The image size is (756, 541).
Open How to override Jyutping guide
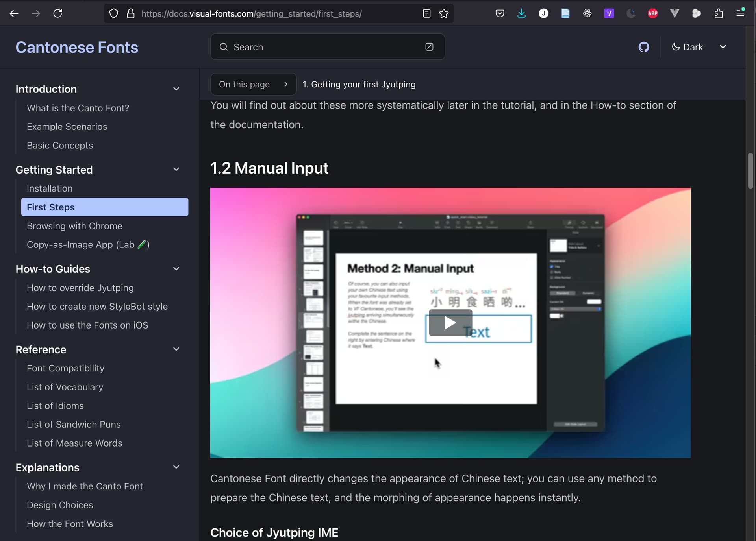[80, 288]
